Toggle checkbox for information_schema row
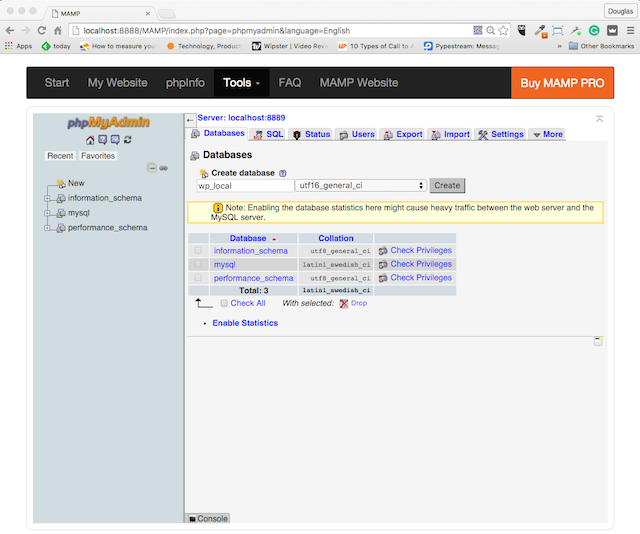 pos(198,251)
